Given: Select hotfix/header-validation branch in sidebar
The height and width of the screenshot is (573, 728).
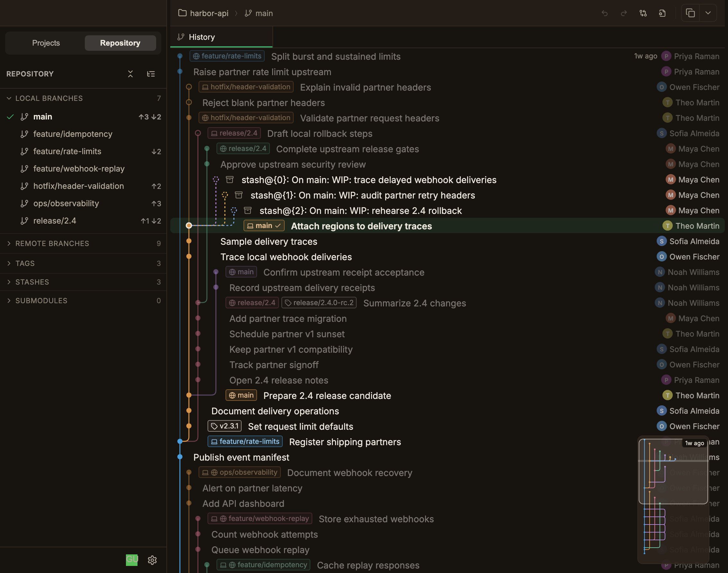Looking at the screenshot, I should point(83,186).
